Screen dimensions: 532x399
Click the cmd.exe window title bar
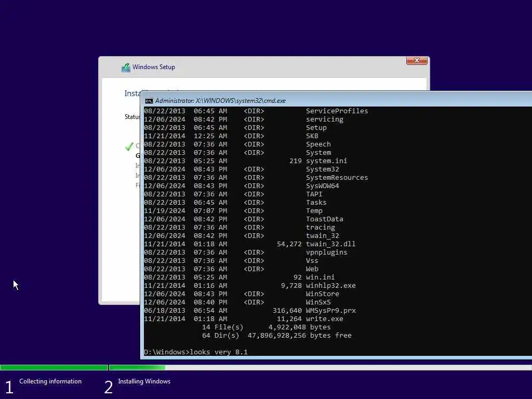tap(336, 100)
